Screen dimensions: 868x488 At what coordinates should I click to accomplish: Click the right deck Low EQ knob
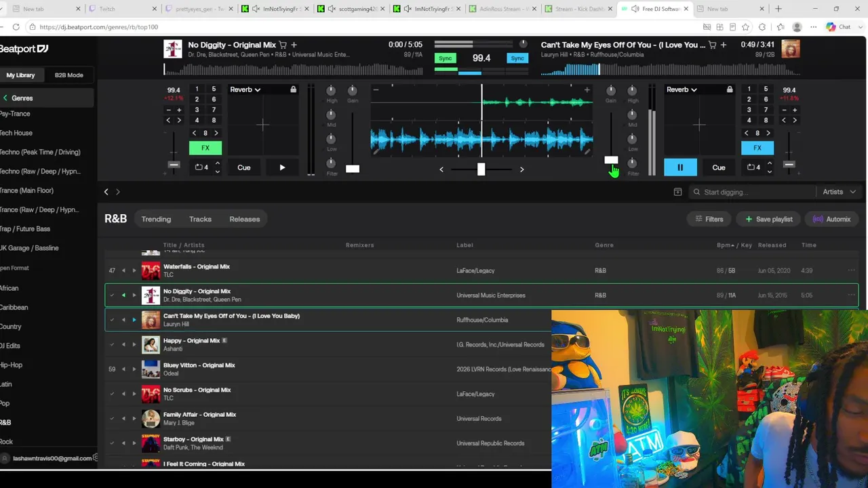632,139
